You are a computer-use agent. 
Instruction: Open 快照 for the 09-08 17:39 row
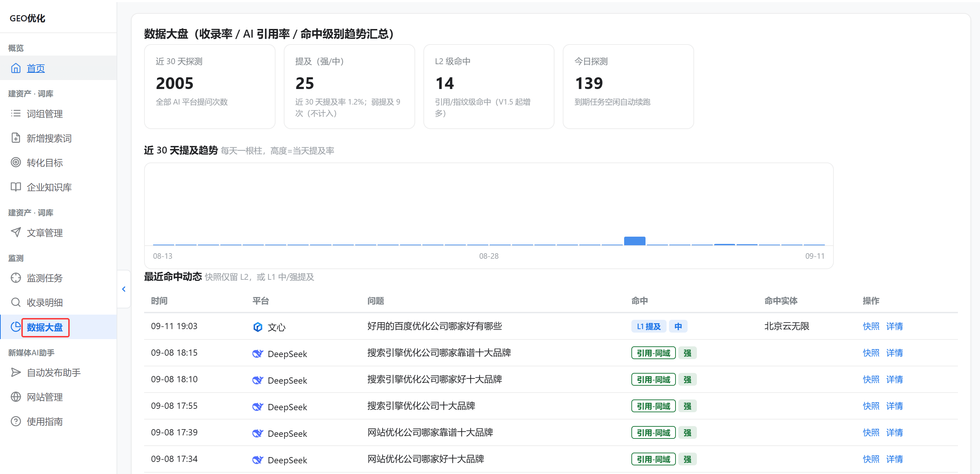coord(871,433)
